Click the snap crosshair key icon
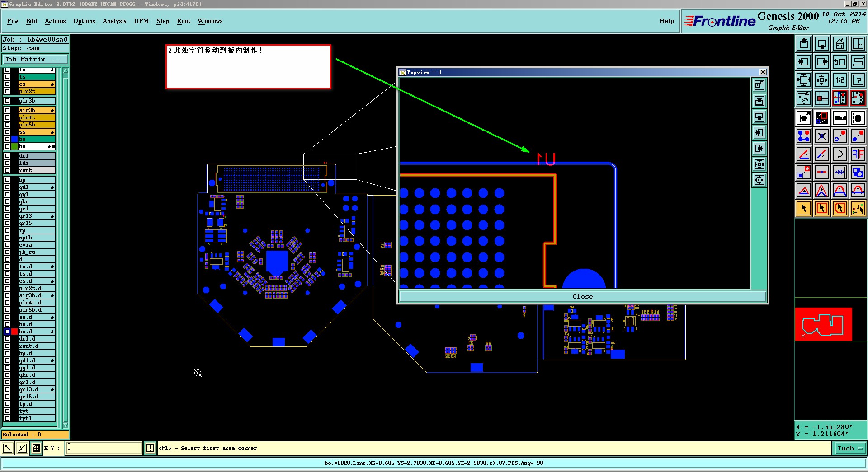Viewport: 868px width, 472px height. (822, 98)
